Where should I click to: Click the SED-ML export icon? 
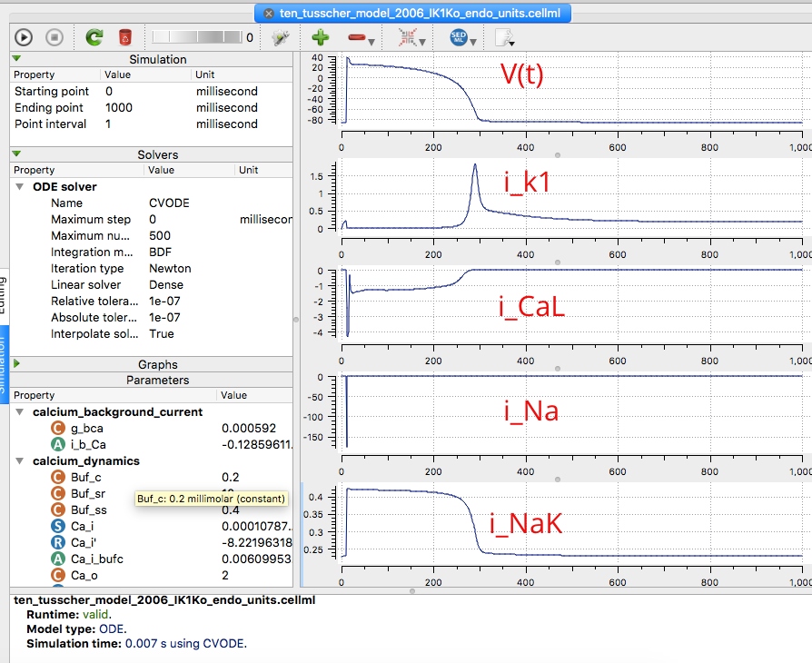point(459,37)
